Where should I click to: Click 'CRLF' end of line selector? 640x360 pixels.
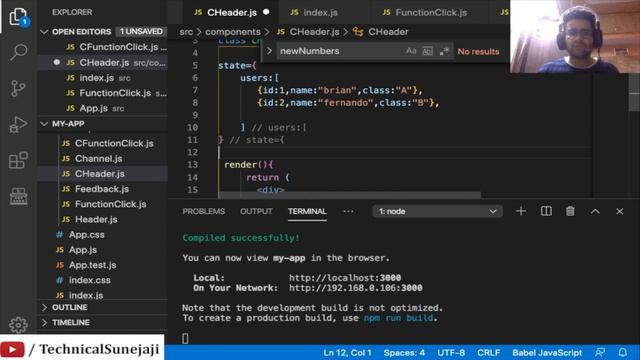point(489,352)
